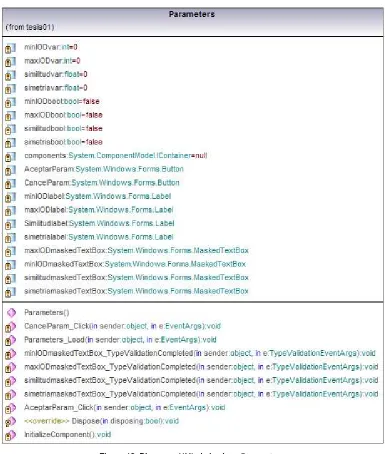Click the 'similitudvar:float=0' attribute text
The width and height of the screenshot is (385, 454).
coord(56,74)
